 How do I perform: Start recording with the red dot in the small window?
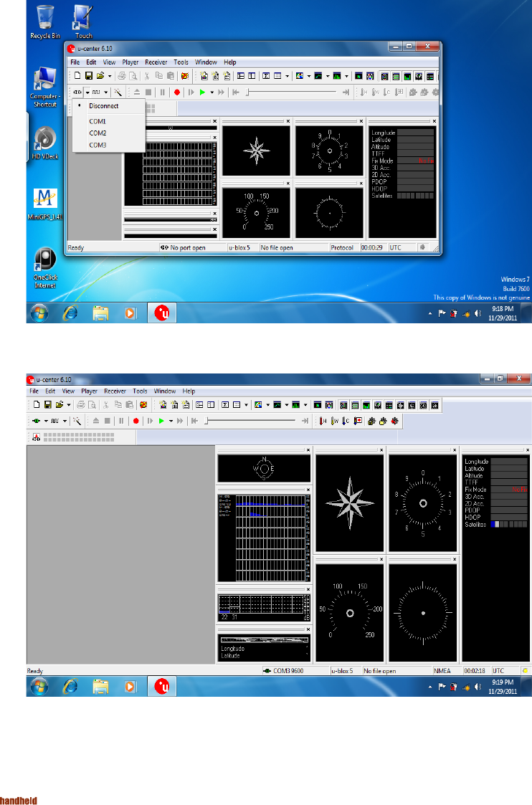176,92
